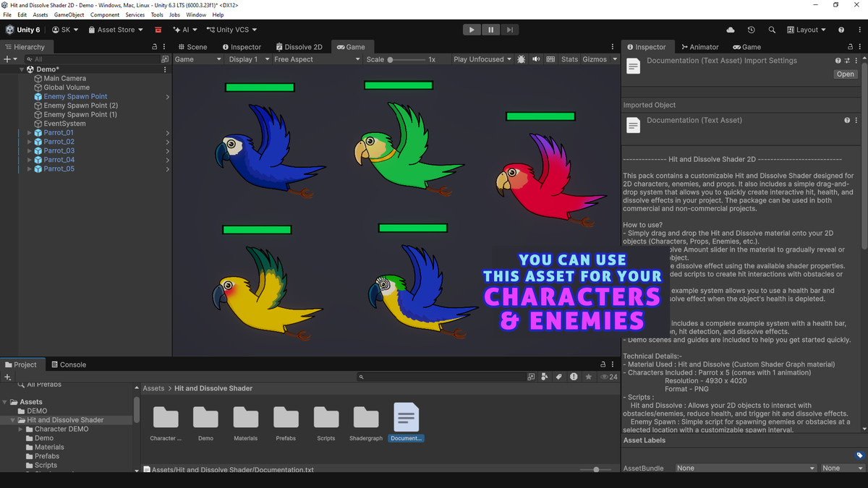
Task: Open the AssetBundle None dropdown
Action: tap(745, 468)
